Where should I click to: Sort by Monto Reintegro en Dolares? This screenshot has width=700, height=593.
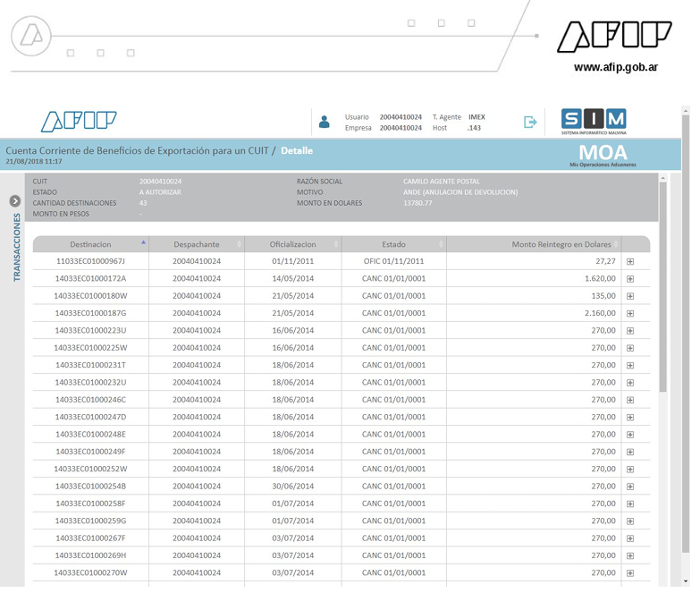[x=561, y=244]
